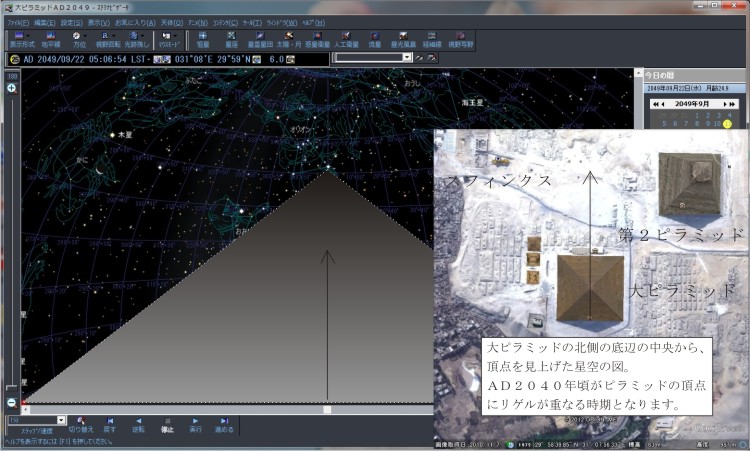
Task: Open the 設定(S) menu
Action: pyautogui.click(x=71, y=22)
